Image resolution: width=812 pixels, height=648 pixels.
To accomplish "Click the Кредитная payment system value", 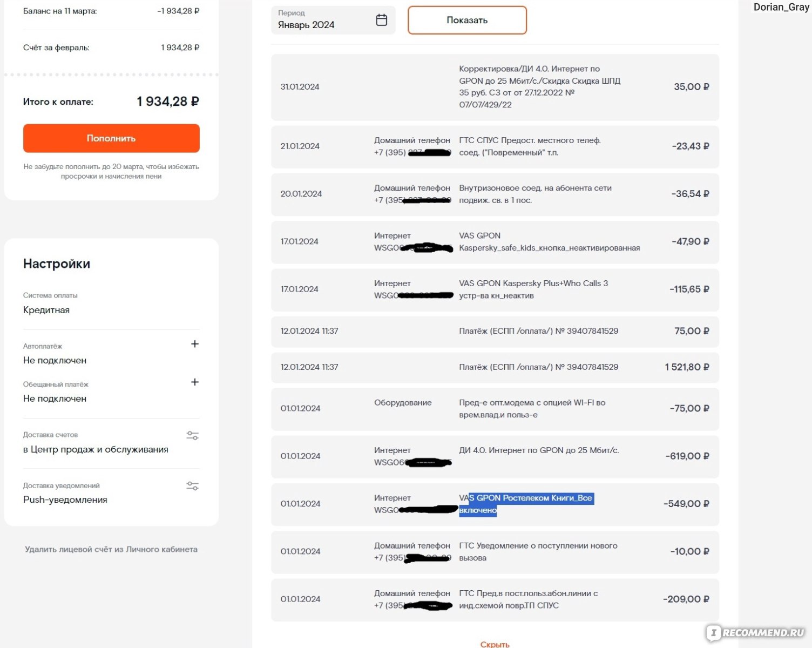I will 46,310.
